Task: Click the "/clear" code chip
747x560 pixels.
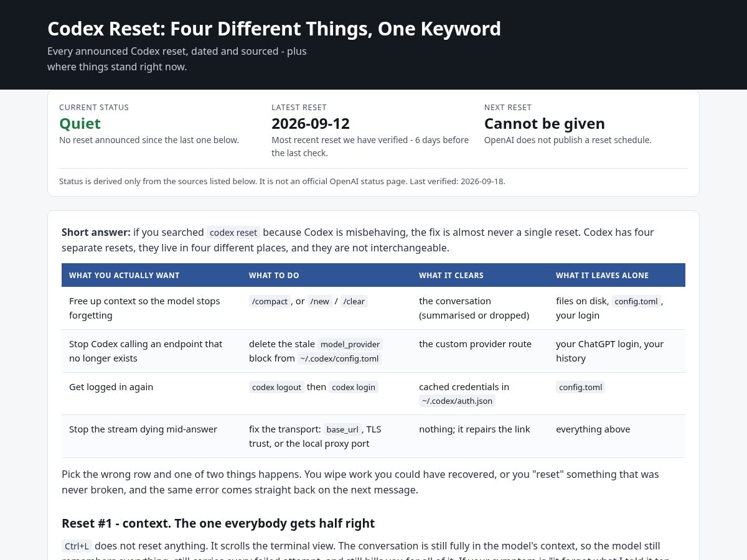Action: (x=354, y=301)
